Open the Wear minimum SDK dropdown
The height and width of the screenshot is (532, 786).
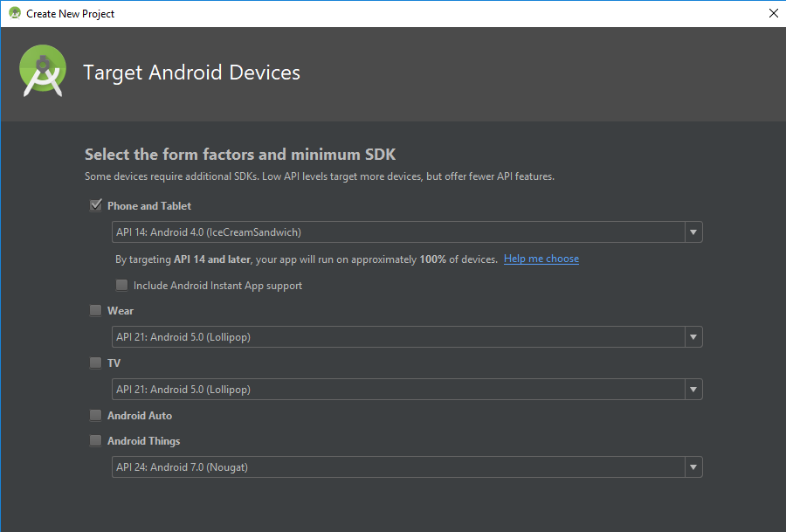click(x=407, y=337)
